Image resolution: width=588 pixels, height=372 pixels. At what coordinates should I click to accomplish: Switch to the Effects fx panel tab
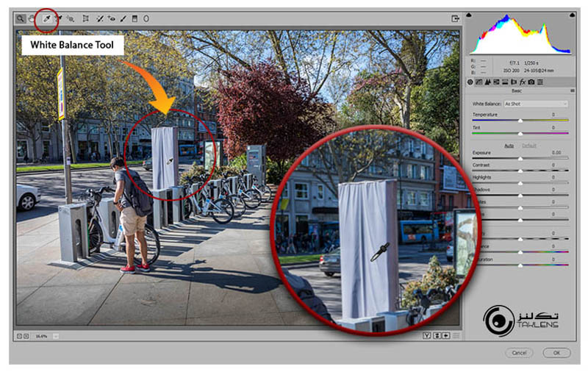(x=522, y=82)
